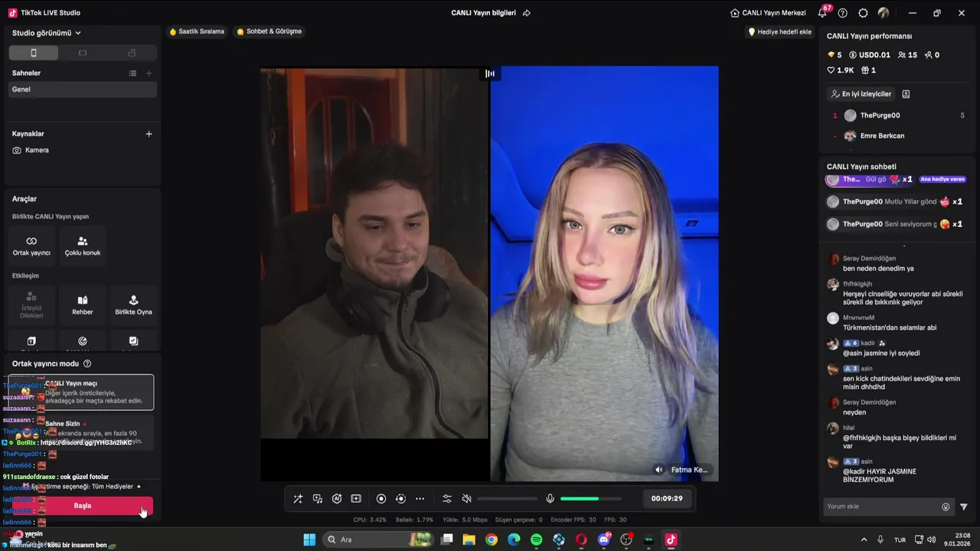Click the share arrow next to CANLI Yayın bilgileri
This screenshot has height=551, width=980.
pyautogui.click(x=527, y=13)
